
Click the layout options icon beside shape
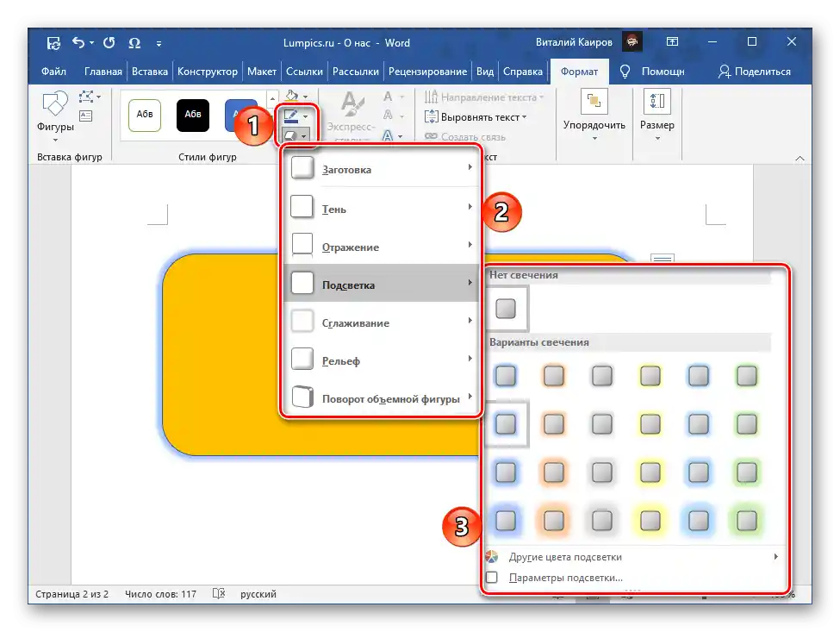pyautogui.click(x=663, y=259)
